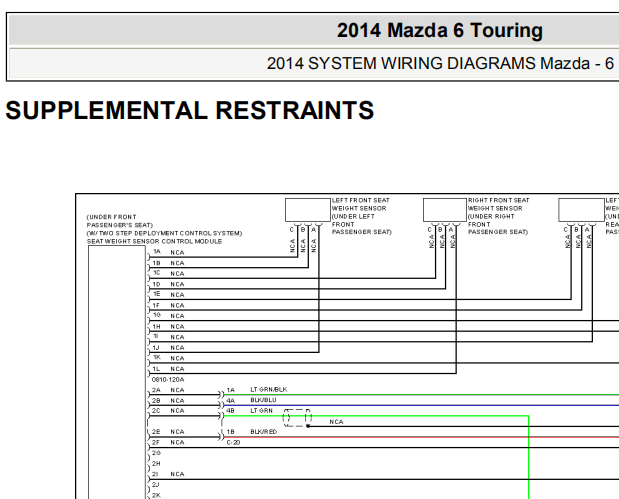Click pin label "1K" on the control module
Screen dimensions: 619x499
point(157,357)
